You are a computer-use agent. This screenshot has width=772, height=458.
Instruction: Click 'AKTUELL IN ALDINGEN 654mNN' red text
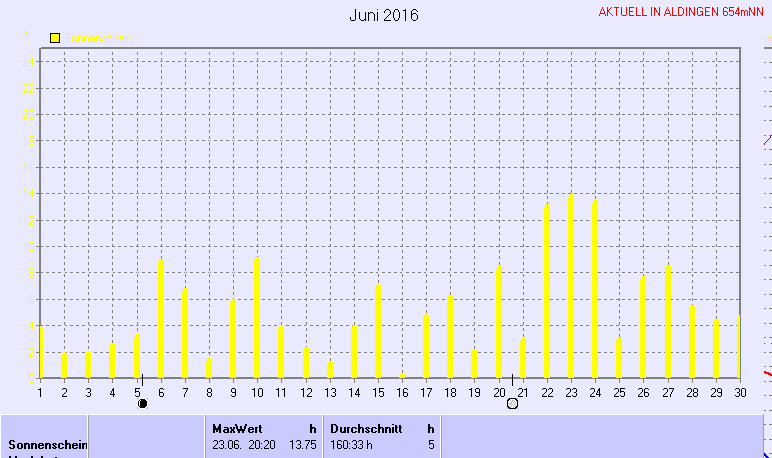(680, 13)
